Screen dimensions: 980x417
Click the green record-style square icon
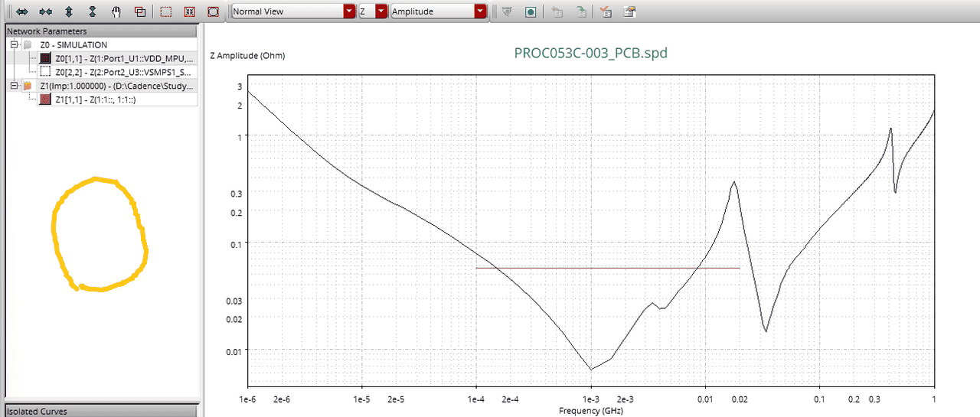[x=531, y=11]
